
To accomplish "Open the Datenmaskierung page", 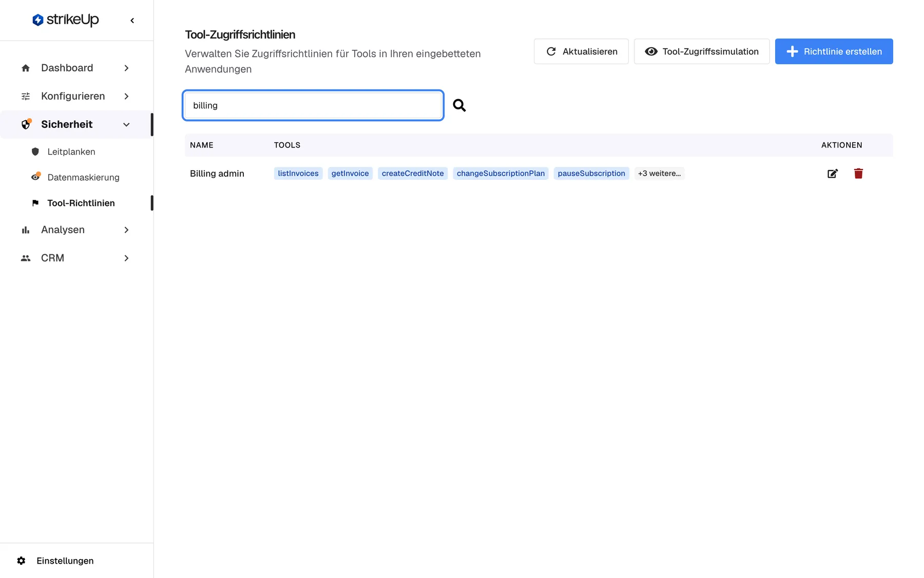I will tap(83, 177).
